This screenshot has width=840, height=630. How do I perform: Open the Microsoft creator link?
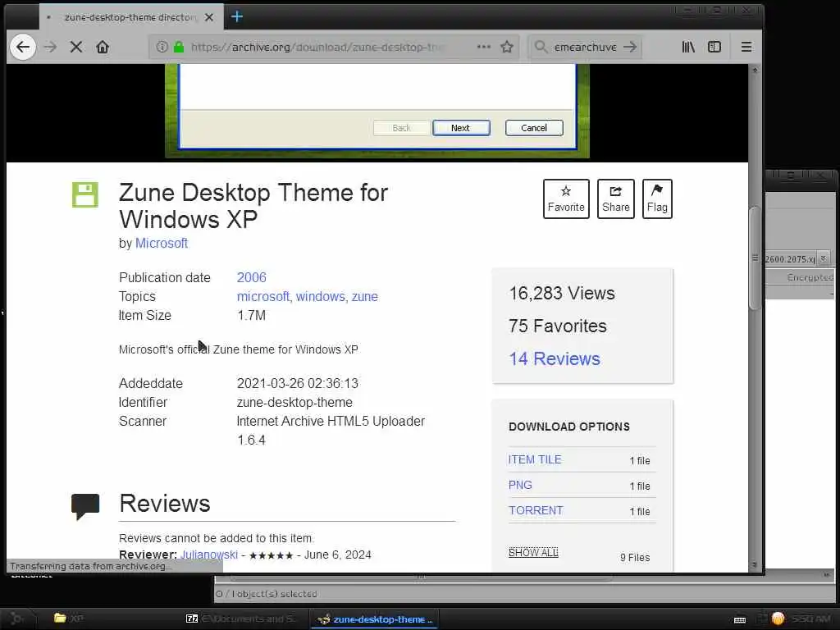pos(162,243)
